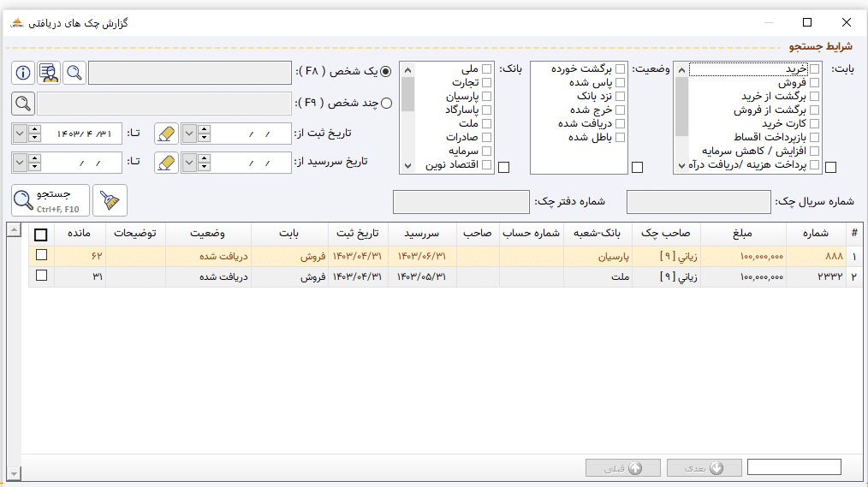Click stepper arrows of تاریخ ثبت از date
The height and width of the screenshot is (487, 868).
(205, 134)
